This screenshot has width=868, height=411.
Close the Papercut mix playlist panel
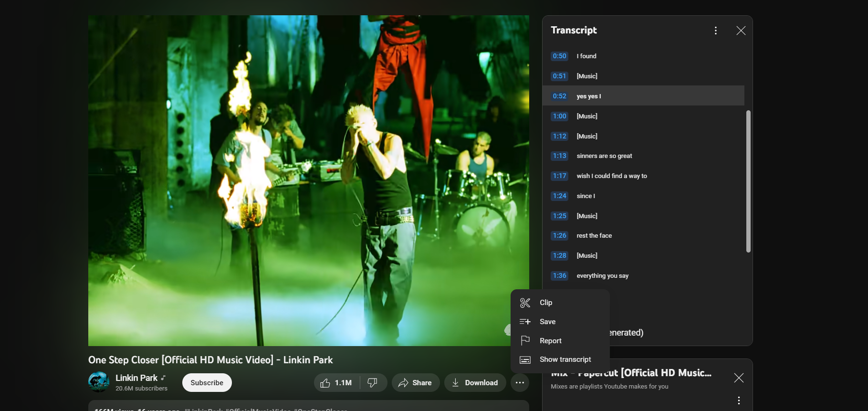click(x=739, y=378)
